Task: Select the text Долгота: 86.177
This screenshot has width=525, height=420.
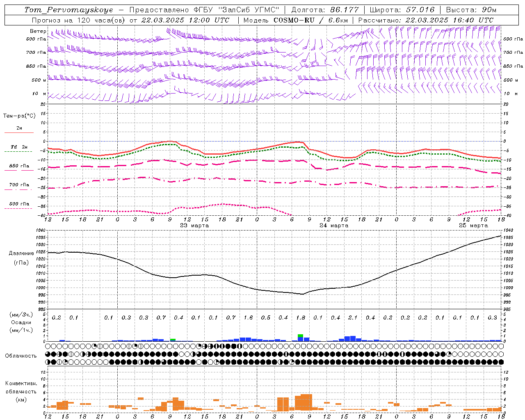Action: tap(325, 10)
